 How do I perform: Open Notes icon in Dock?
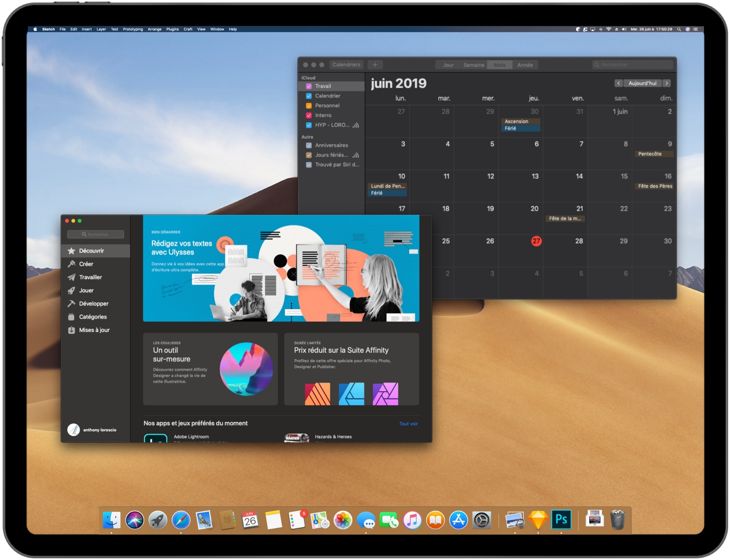tap(273, 520)
